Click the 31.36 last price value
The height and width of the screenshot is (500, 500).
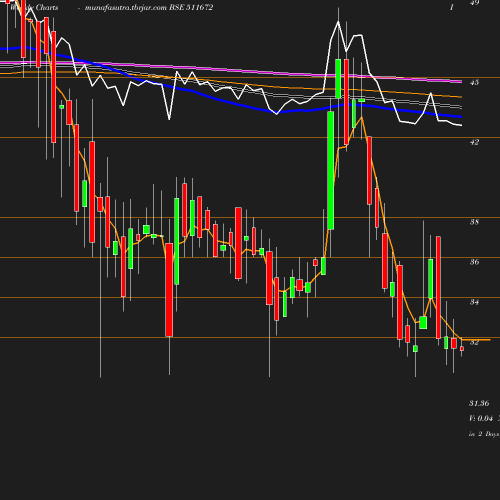pos(479,403)
